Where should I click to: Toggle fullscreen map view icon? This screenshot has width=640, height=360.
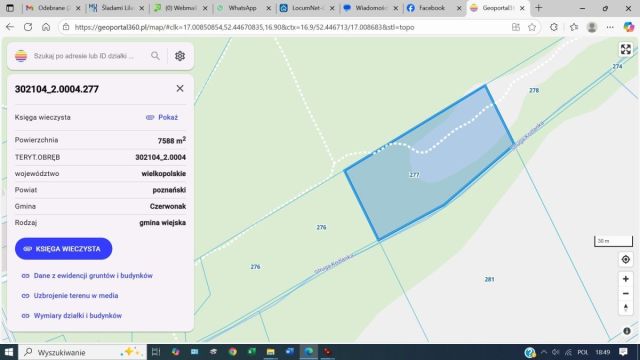[625, 49]
